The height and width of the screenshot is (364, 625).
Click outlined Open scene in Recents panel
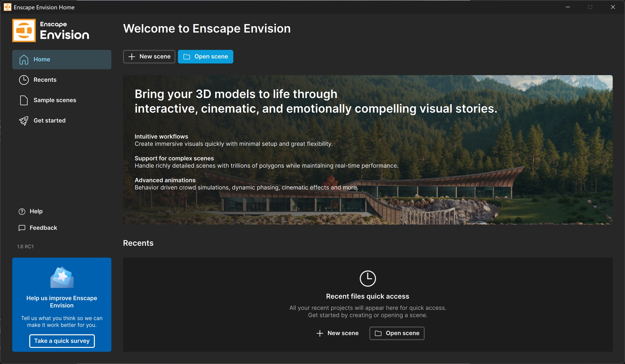(x=397, y=333)
